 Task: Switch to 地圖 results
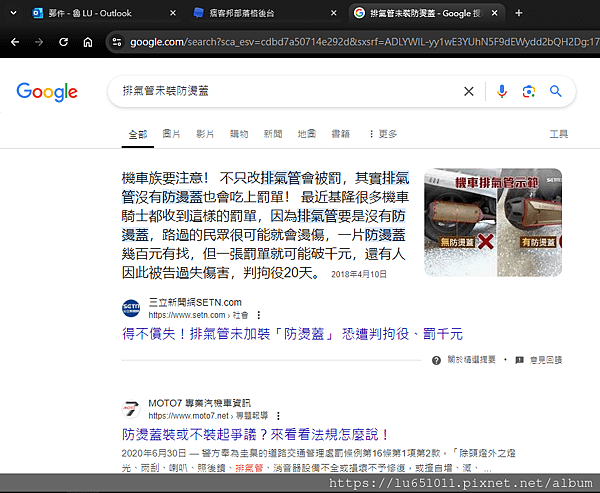pyautogui.click(x=307, y=134)
